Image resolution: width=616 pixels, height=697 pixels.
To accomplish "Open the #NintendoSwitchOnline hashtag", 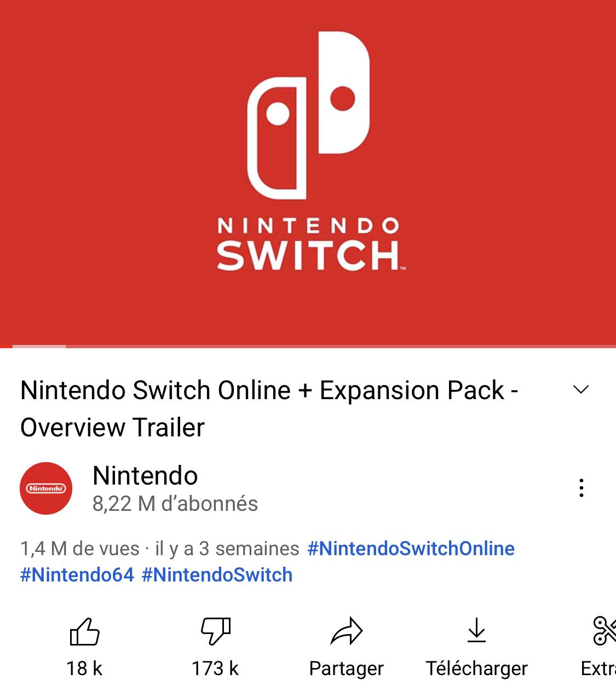I will [411, 548].
